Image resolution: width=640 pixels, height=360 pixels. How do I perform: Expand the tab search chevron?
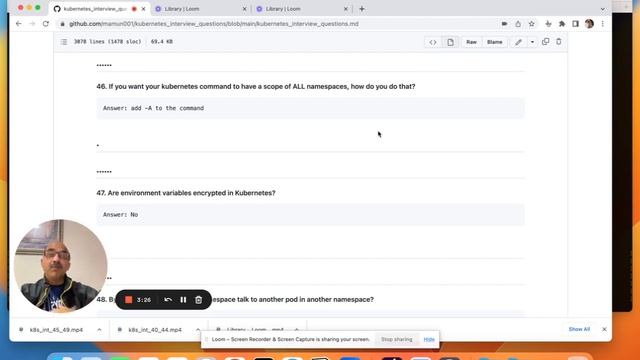(x=602, y=9)
